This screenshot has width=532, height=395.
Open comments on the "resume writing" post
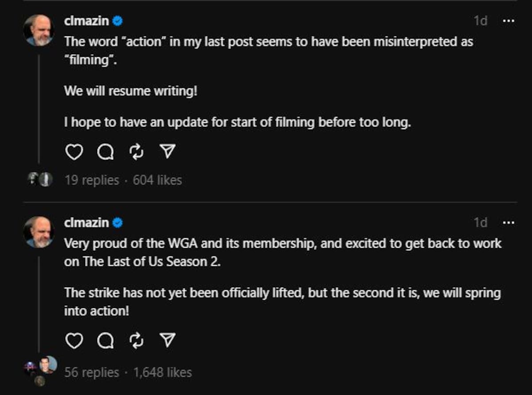click(106, 152)
